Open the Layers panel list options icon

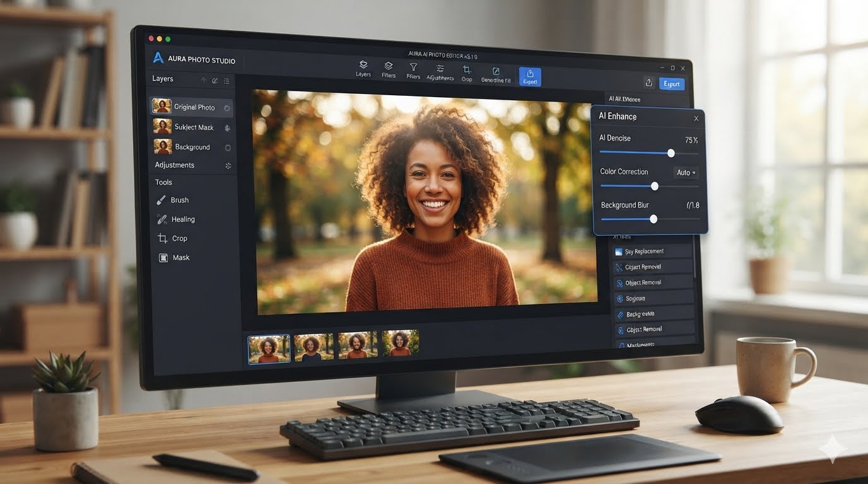[x=226, y=81]
